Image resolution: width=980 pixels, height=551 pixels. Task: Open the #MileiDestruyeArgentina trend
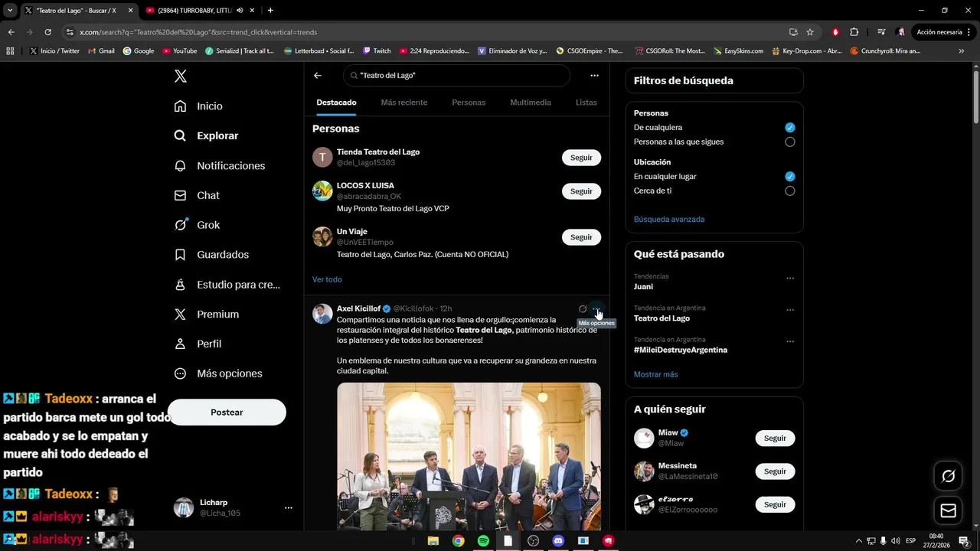point(681,350)
